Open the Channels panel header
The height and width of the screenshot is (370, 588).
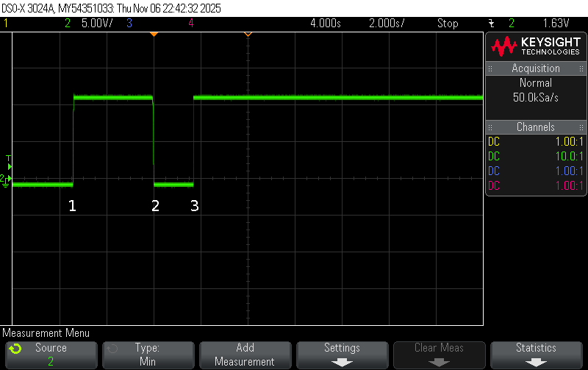pyautogui.click(x=536, y=127)
